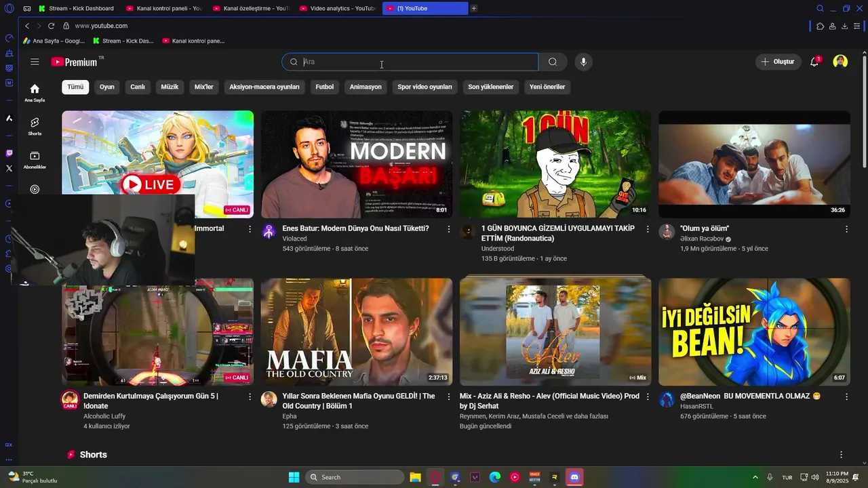Select the Animasyon filter chip
The width and height of the screenshot is (868, 488).
pyautogui.click(x=366, y=87)
